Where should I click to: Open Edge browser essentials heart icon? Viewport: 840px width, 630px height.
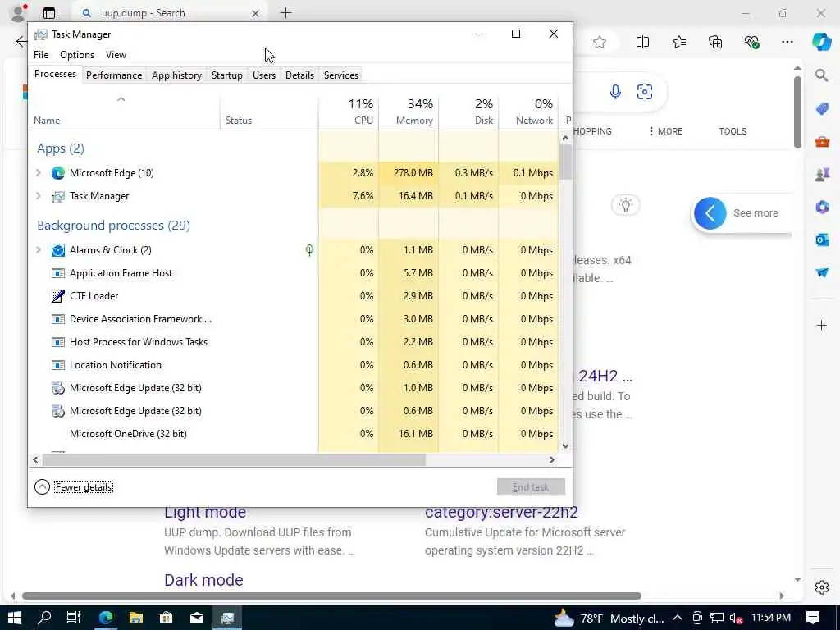[x=751, y=43]
